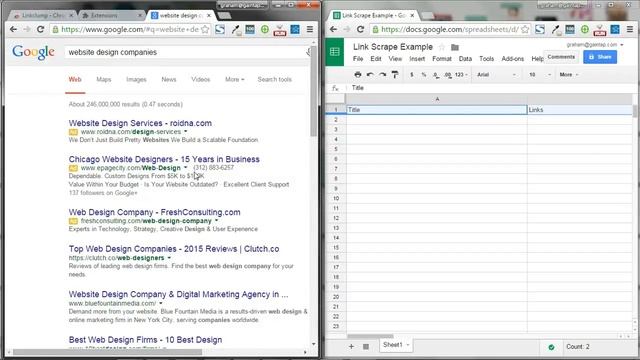
Task: Open more number formats dropdown 123
Action: [x=461, y=75]
